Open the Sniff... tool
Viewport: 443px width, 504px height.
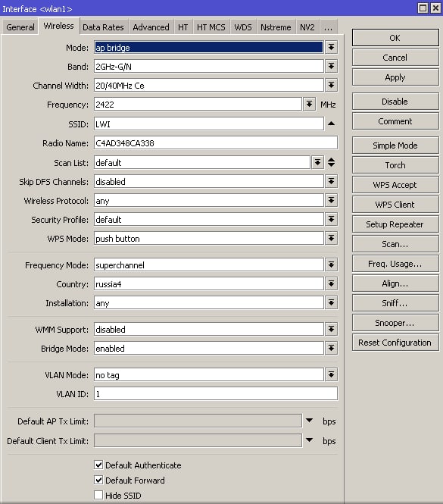pyautogui.click(x=395, y=303)
